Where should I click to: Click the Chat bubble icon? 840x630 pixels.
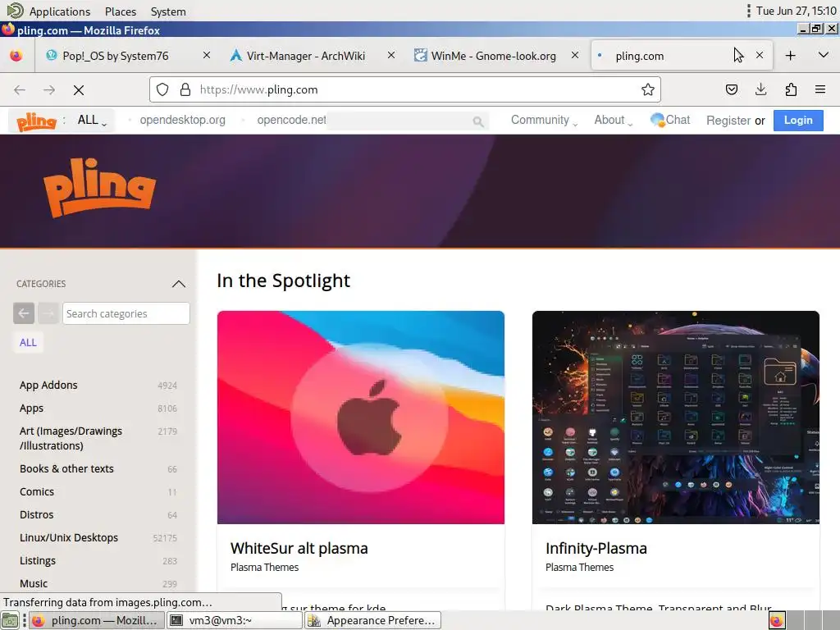tap(657, 120)
